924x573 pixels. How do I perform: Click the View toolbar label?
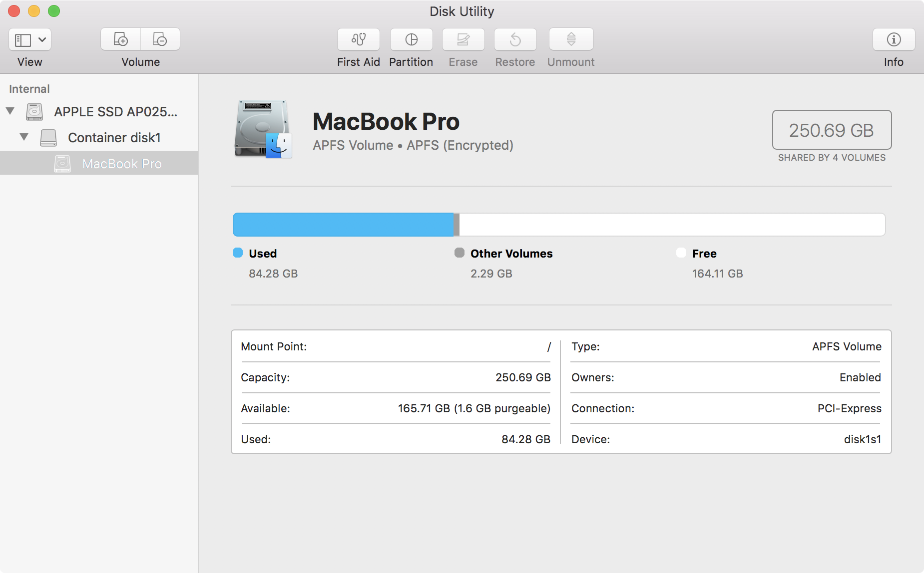(30, 62)
